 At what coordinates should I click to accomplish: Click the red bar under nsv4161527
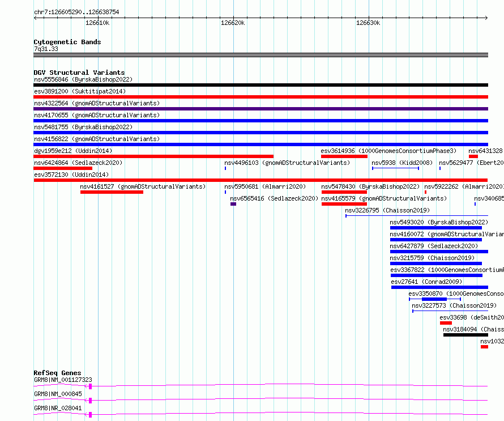click(x=112, y=192)
